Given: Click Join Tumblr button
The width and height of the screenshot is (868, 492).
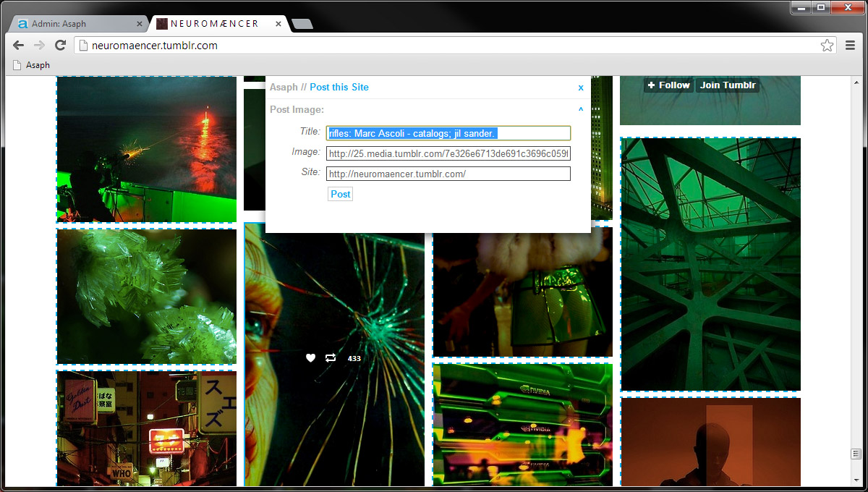Looking at the screenshot, I should [x=728, y=85].
